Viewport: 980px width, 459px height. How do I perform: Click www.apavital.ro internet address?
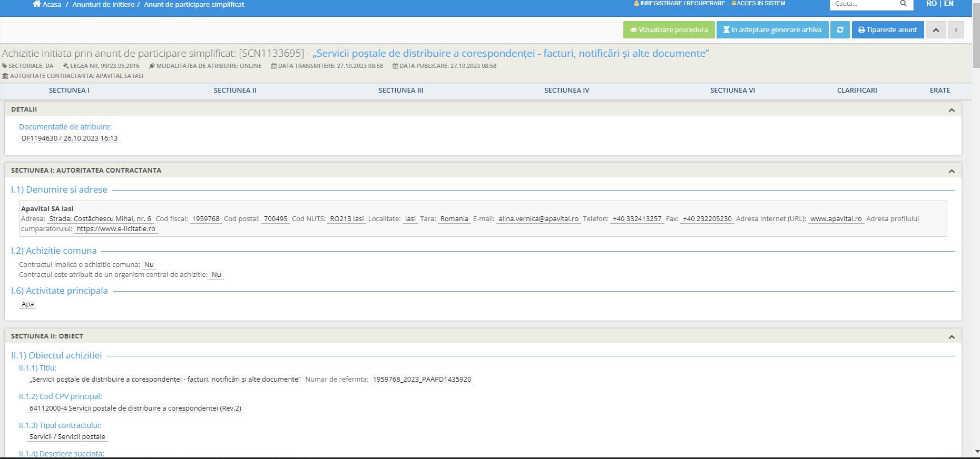click(836, 219)
